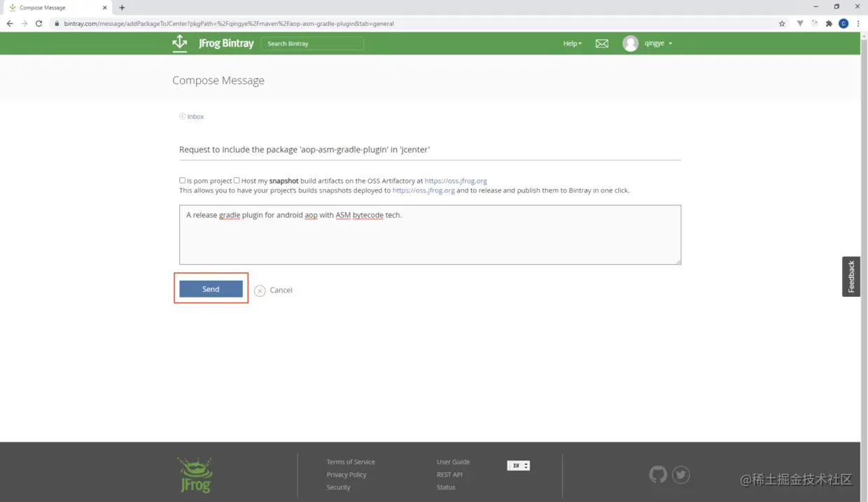Open the EN language selector

click(519, 466)
